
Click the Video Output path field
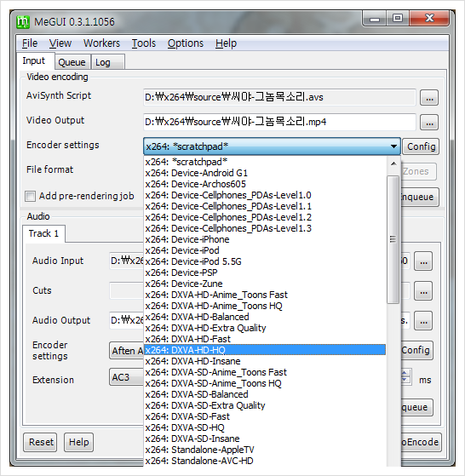279,122
